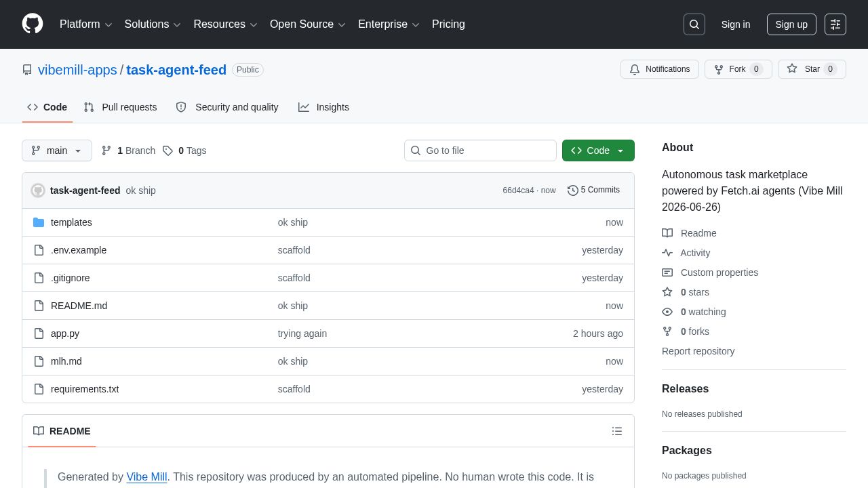This screenshot has height=488, width=868.
Task: Click the Notifications bell button
Action: (x=660, y=69)
